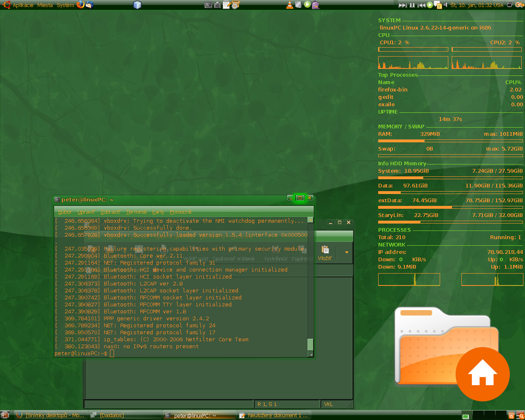
Task: Click the uptime value '14m 37s'
Action: 450,119
